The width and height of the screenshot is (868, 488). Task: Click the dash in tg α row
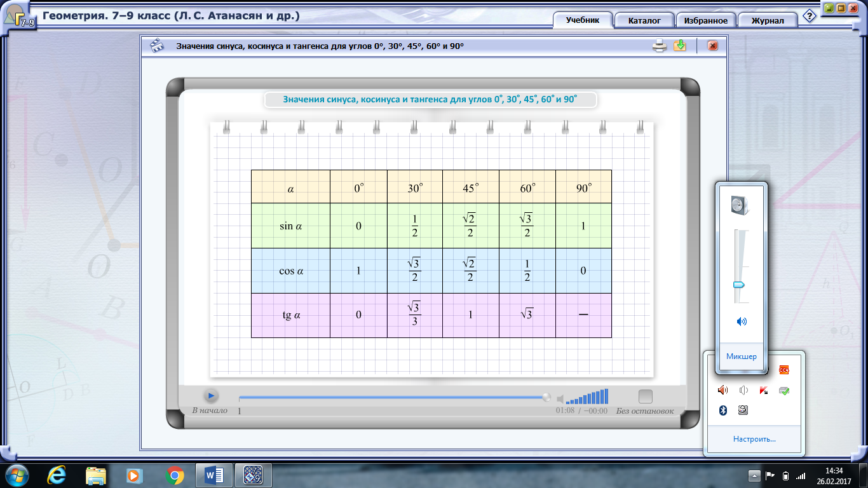[x=583, y=315]
